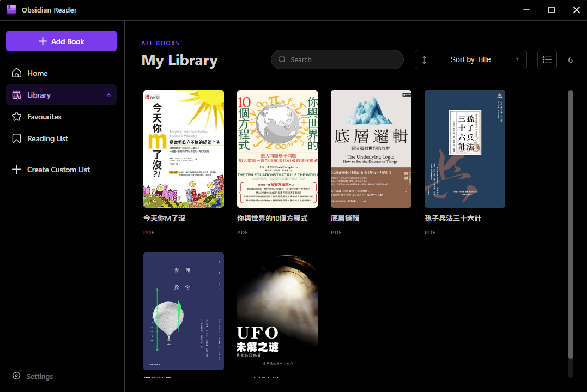Click the ALL BOOKS label
This screenshot has width=587, height=392.
click(160, 43)
